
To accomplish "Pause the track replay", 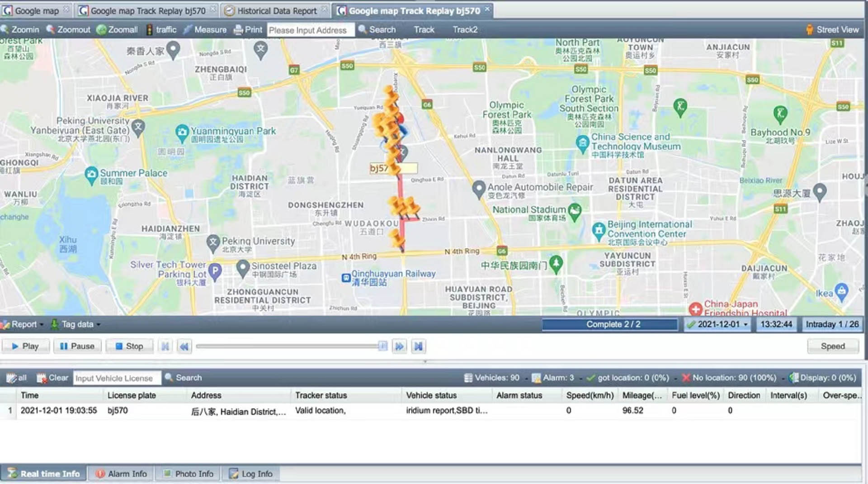I will (x=77, y=346).
